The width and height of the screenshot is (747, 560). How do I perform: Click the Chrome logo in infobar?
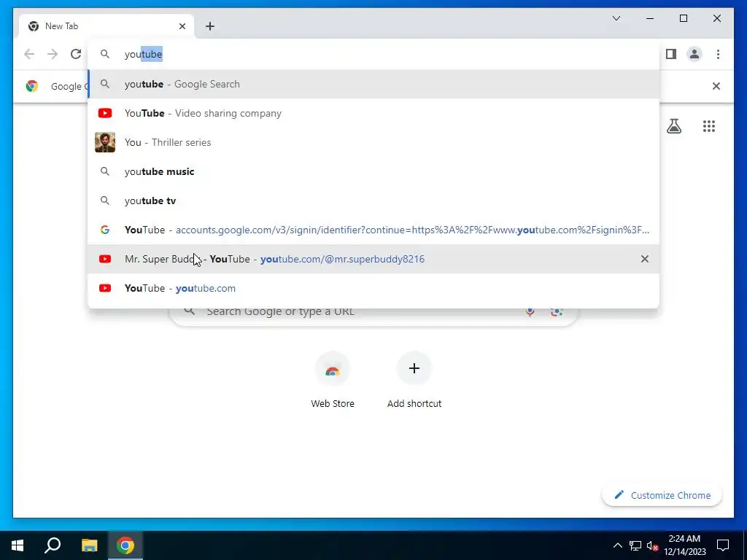(32, 86)
